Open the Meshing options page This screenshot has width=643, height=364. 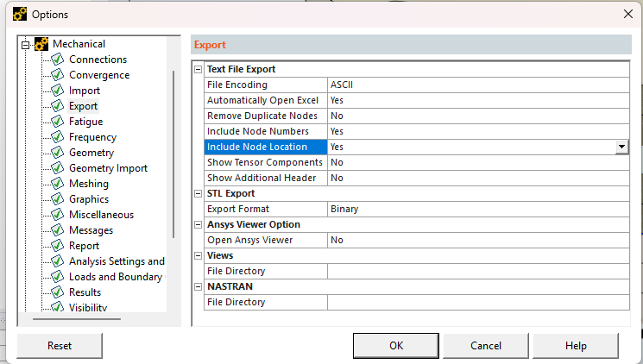click(89, 184)
